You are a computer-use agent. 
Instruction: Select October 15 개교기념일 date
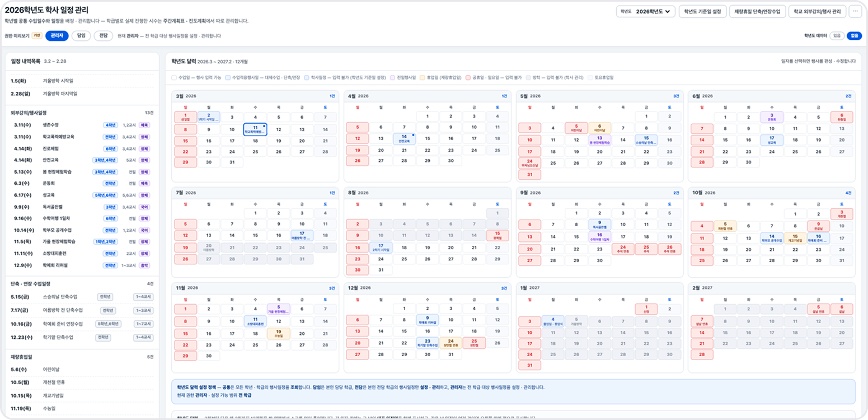795,239
